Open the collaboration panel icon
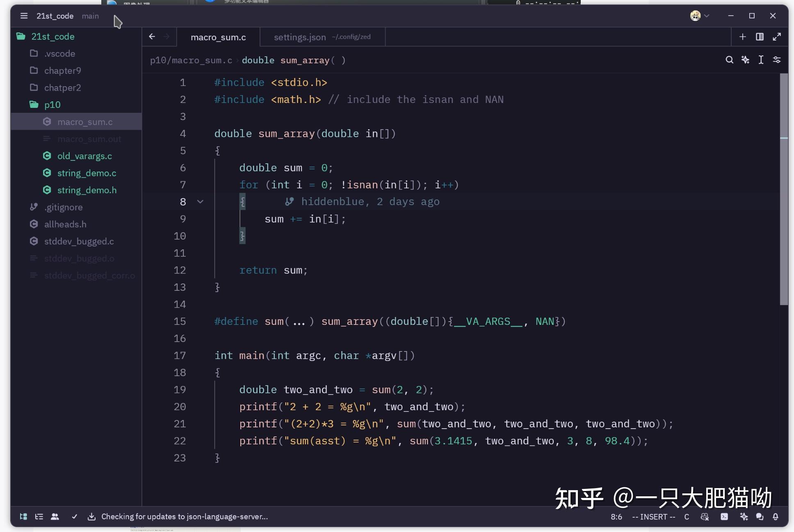This screenshot has height=532, width=794. point(55,517)
